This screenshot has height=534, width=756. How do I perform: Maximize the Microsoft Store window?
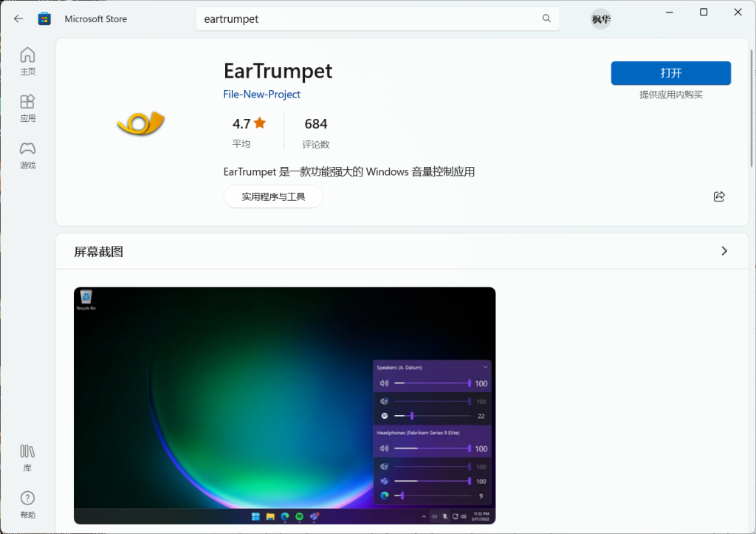pyautogui.click(x=704, y=13)
